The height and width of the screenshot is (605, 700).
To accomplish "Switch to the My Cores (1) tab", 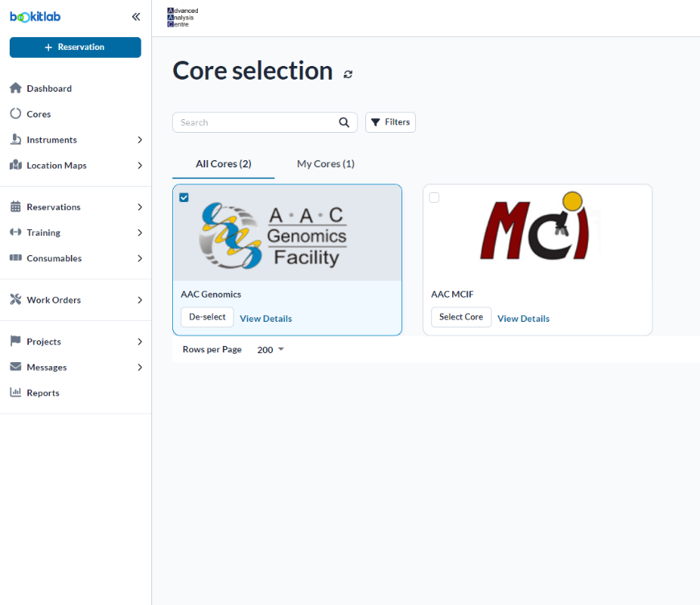I will point(325,164).
